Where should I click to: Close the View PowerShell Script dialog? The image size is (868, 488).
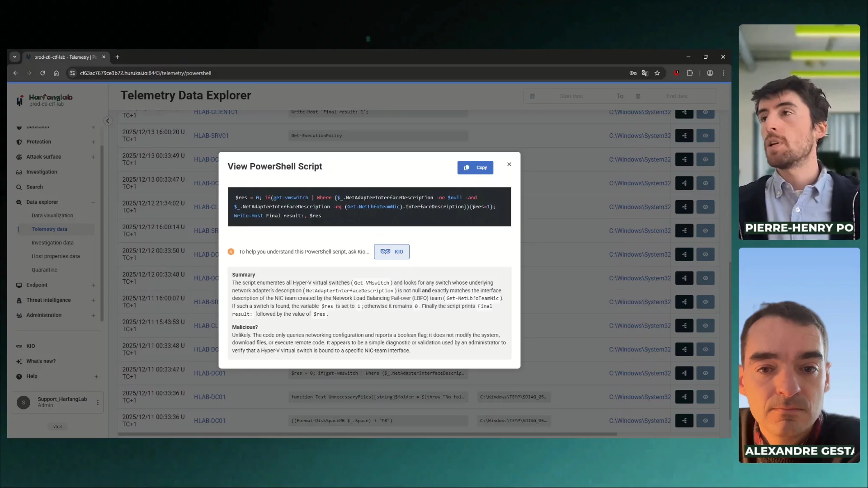pos(509,164)
